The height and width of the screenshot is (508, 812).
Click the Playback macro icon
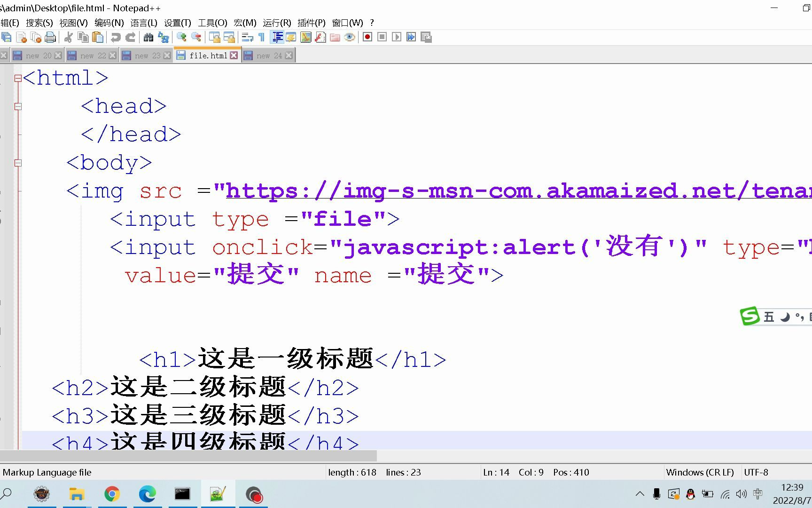[x=397, y=37]
